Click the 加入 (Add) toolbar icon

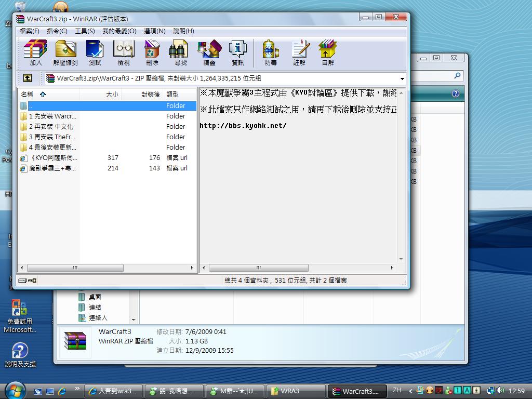point(35,52)
